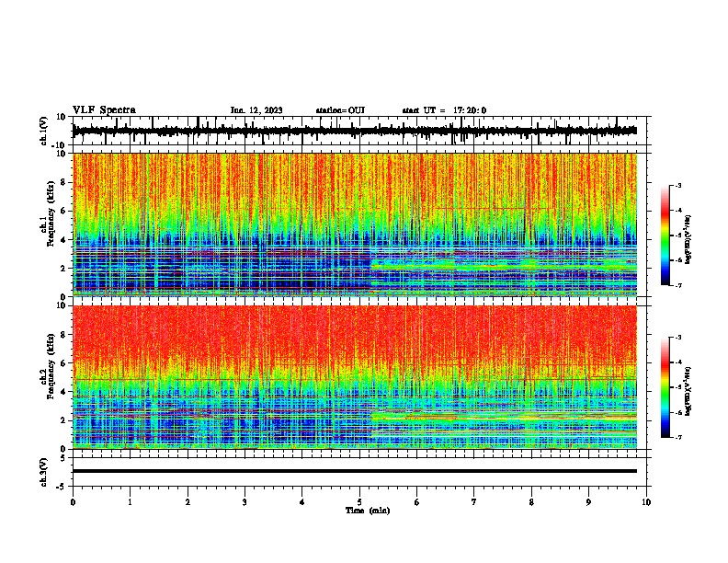
Task: Click the "4" kHz tick on the ch.2 frequency axis
Action: click(64, 392)
